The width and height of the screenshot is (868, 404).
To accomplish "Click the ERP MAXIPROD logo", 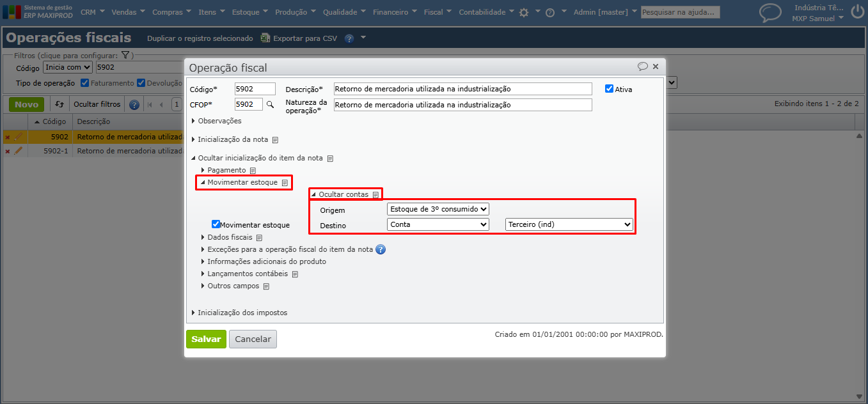I will (x=37, y=12).
